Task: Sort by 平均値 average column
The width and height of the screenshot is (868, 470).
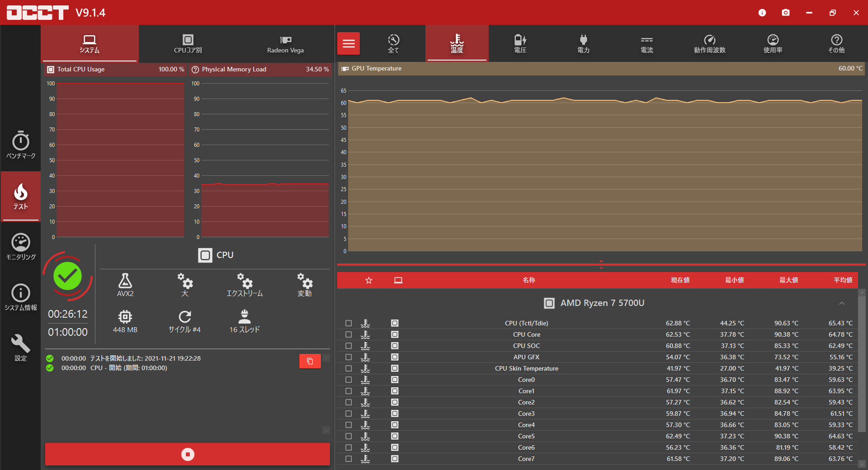Action: (x=843, y=280)
